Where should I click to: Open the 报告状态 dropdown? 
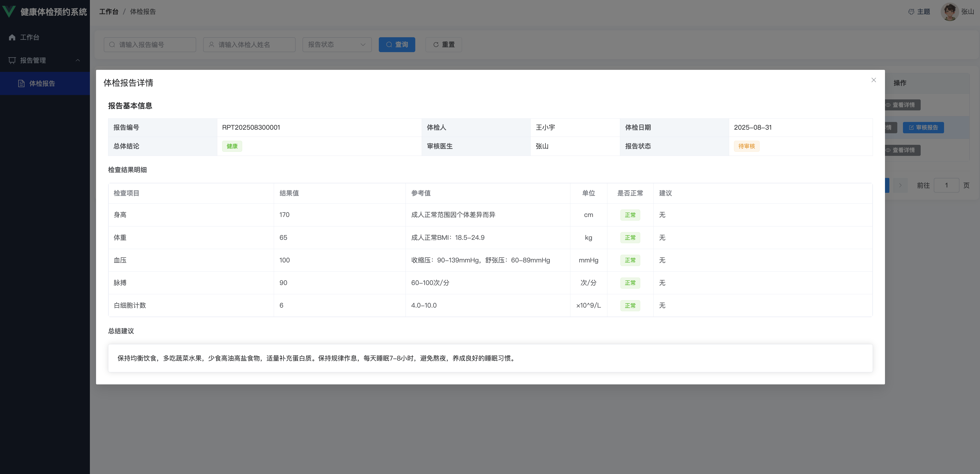(337, 44)
